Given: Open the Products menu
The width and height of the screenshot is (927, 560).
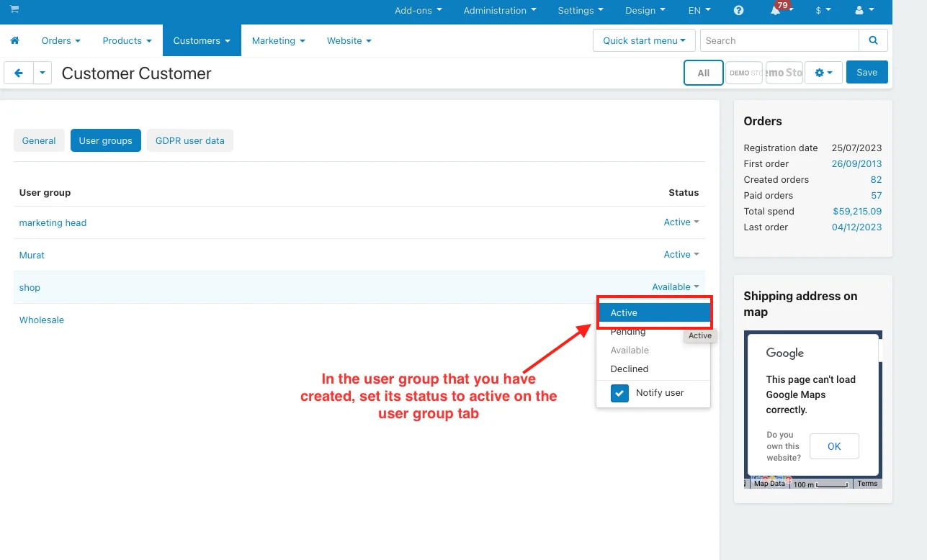Looking at the screenshot, I should click(127, 41).
